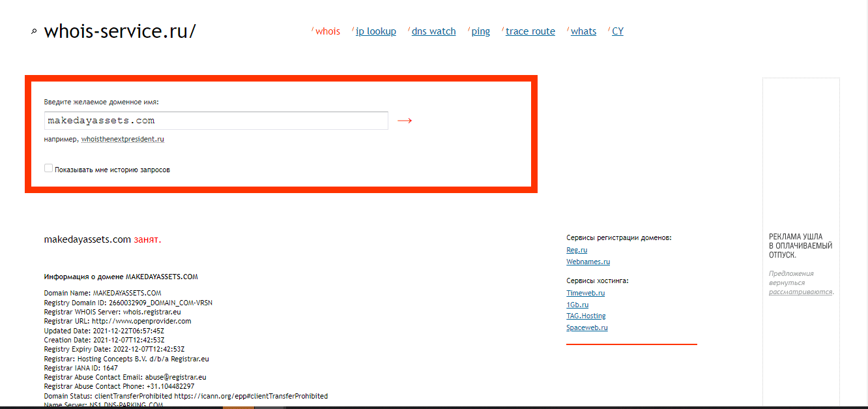Visit the Webnames.ru registration link

pos(588,262)
